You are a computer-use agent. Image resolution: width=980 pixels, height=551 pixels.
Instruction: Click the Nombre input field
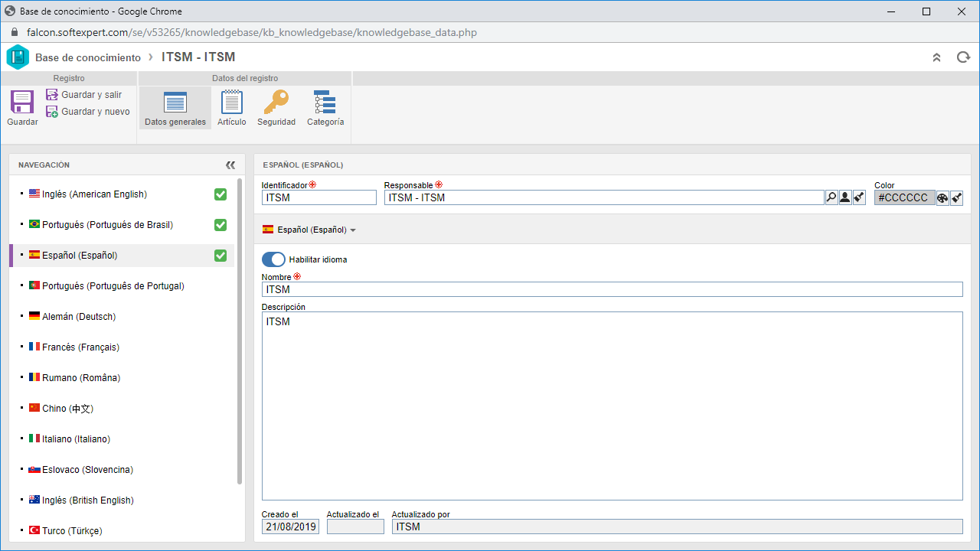pos(612,289)
